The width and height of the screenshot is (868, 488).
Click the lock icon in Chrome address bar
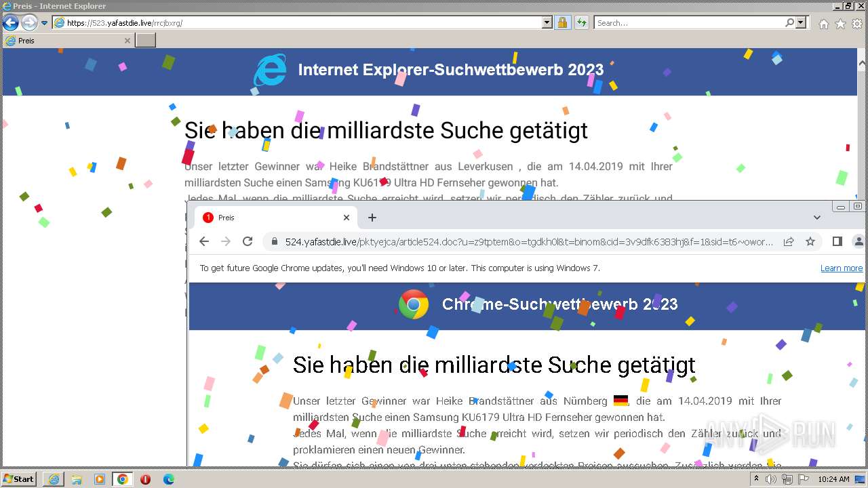click(x=275, y=242)
